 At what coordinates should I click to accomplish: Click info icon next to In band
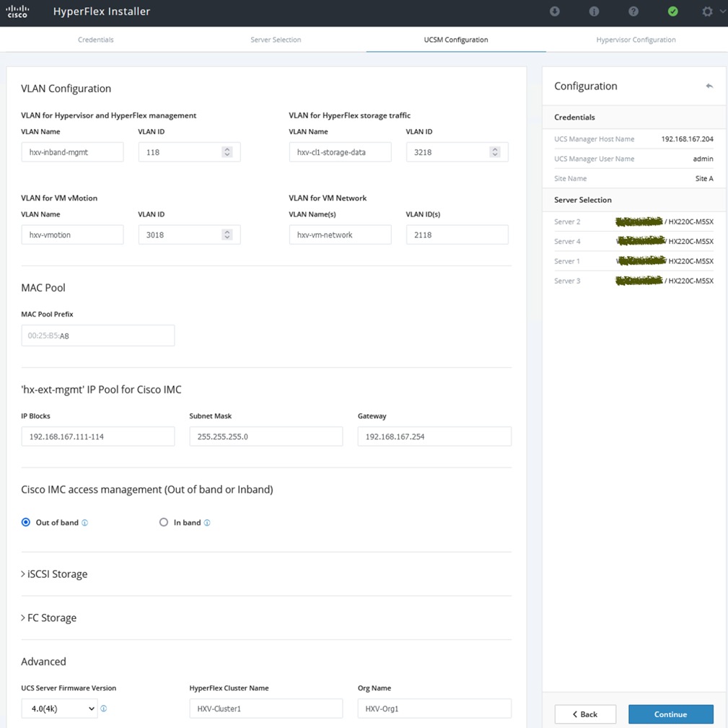point(207,523)
